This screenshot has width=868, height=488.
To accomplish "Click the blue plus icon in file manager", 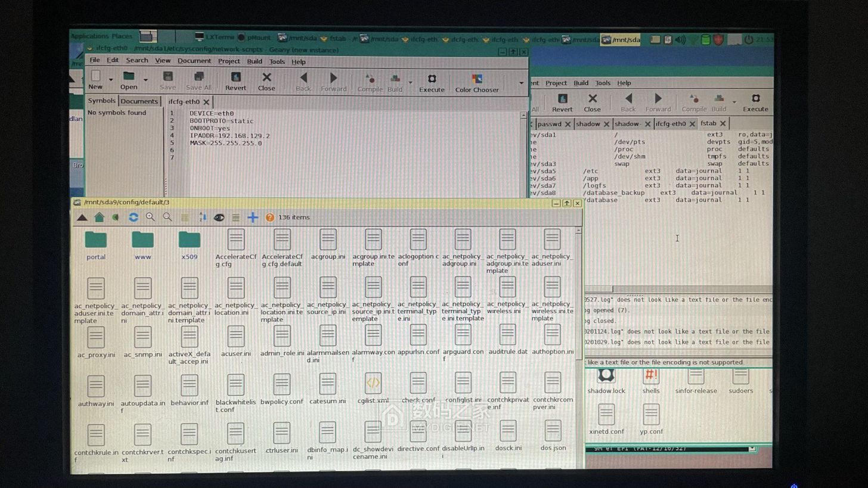I will tap(253, 217).
